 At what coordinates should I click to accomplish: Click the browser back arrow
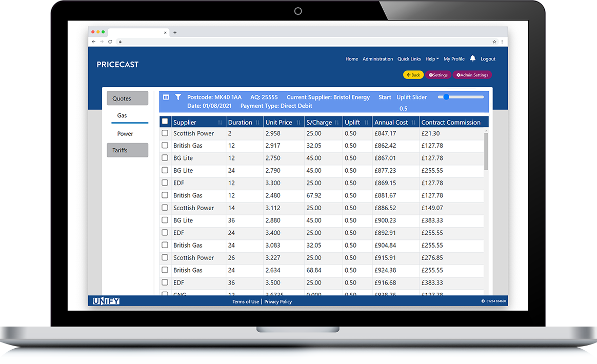tap(94, 42)
